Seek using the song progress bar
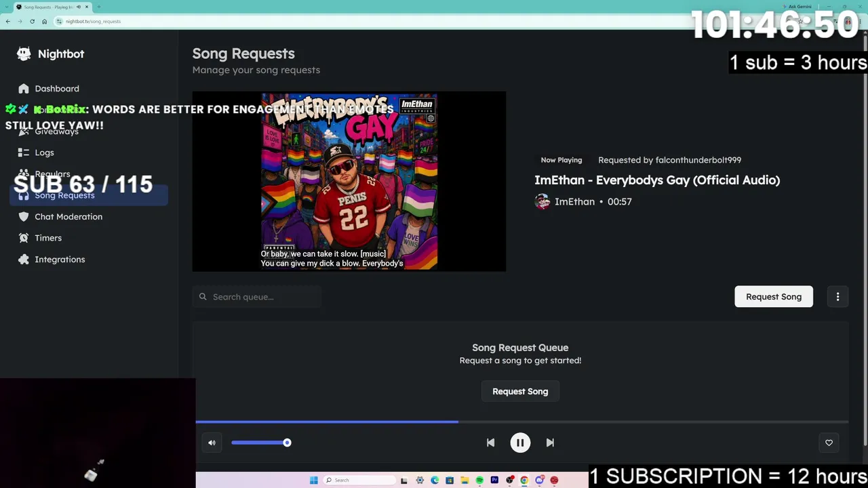868x488 pixels. [522, 422]
